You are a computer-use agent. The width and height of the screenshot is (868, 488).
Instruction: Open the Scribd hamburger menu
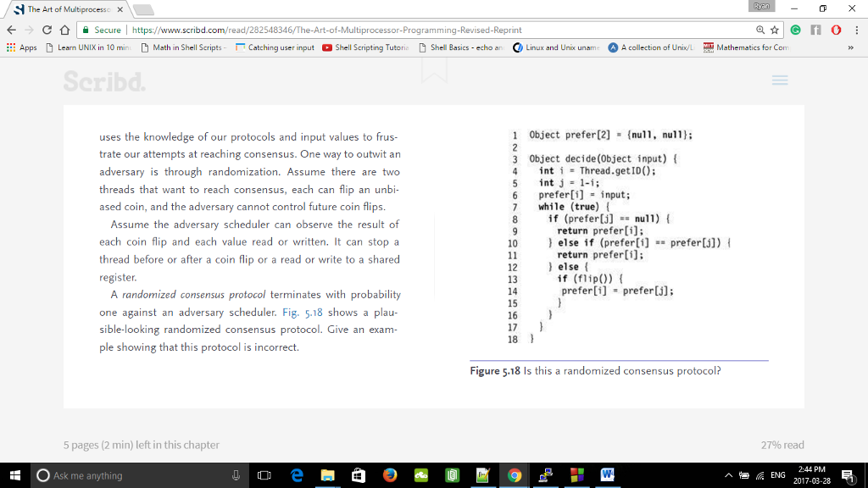[x=780, y=80]
